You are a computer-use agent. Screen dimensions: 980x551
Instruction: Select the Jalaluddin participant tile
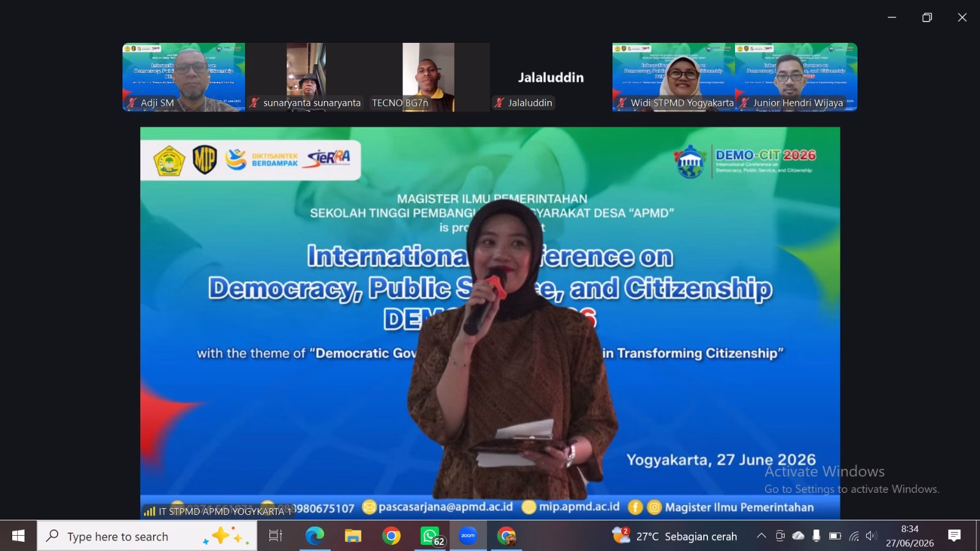coord(551,77)
